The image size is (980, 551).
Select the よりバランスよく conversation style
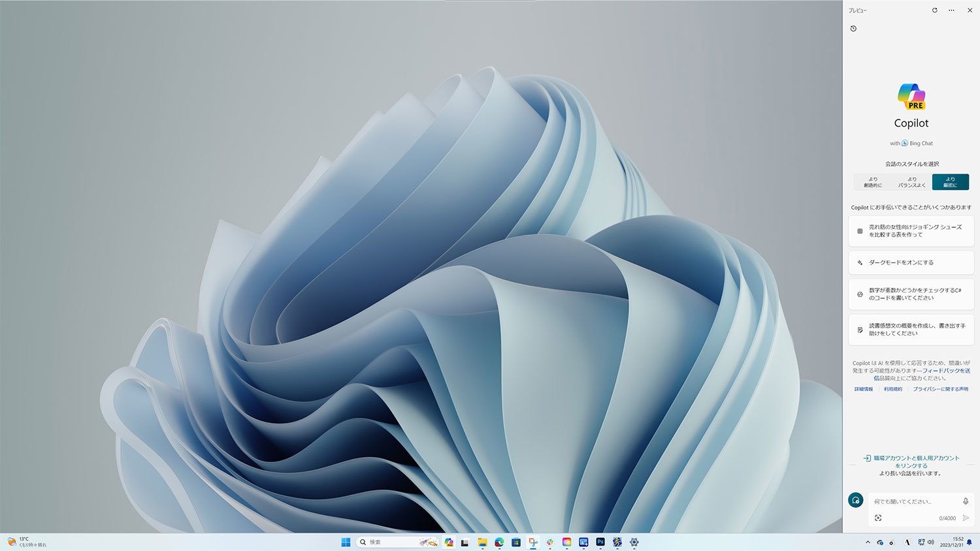[912, 181]
